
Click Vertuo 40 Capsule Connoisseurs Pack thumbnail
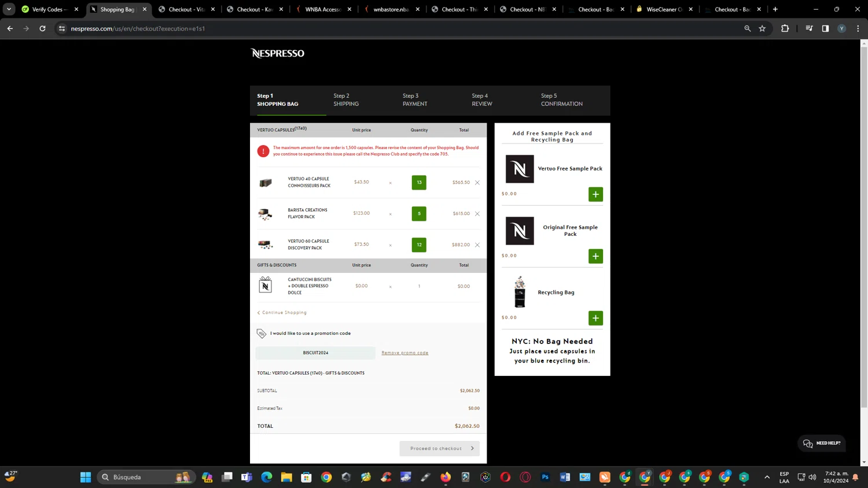pyautogui.click(x=266, y=183)
